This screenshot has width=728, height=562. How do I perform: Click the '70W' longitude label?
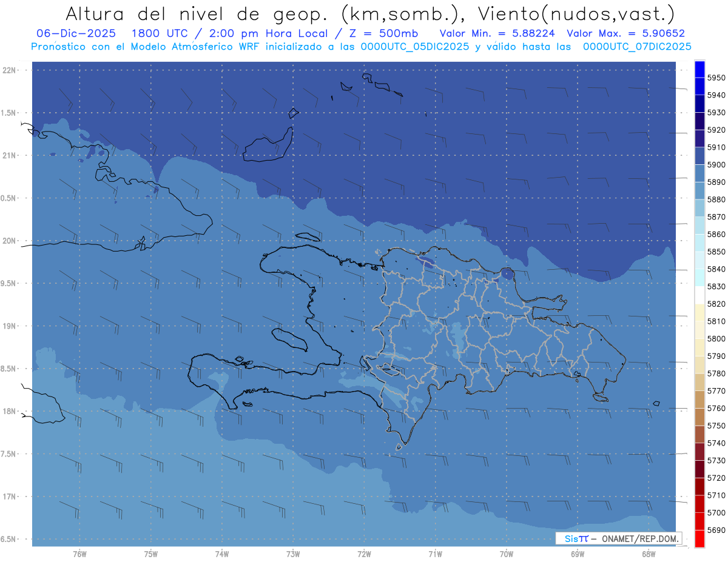pyautogui.click(x=507, y=554)
